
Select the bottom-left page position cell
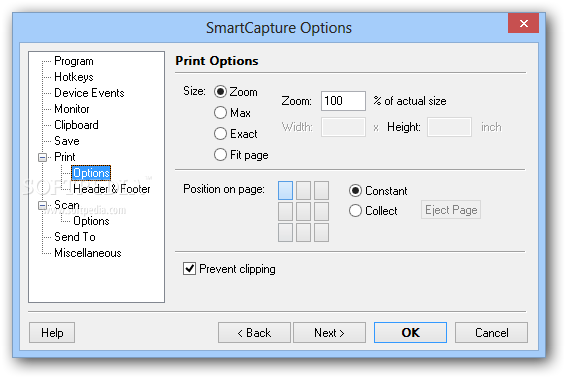[285, 232]
